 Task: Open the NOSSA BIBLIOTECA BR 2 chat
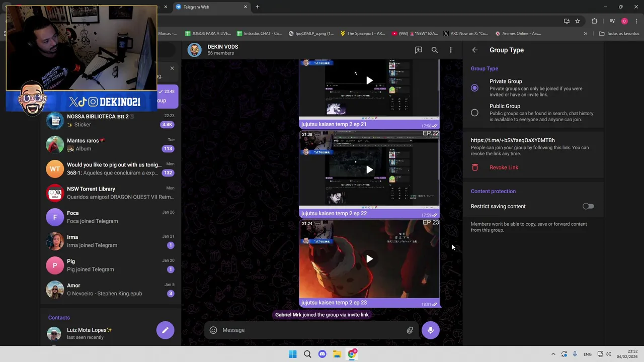[111, 120]
